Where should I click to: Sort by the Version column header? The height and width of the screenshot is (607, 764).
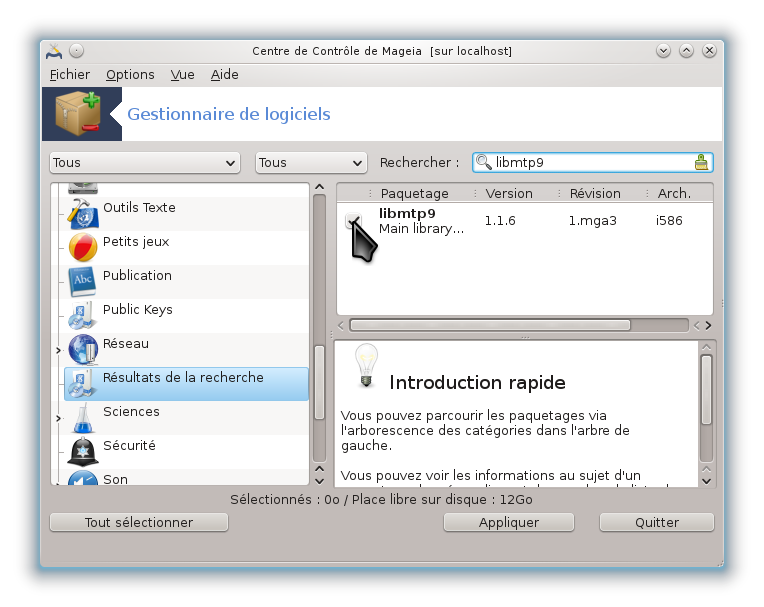pos(509,193)
